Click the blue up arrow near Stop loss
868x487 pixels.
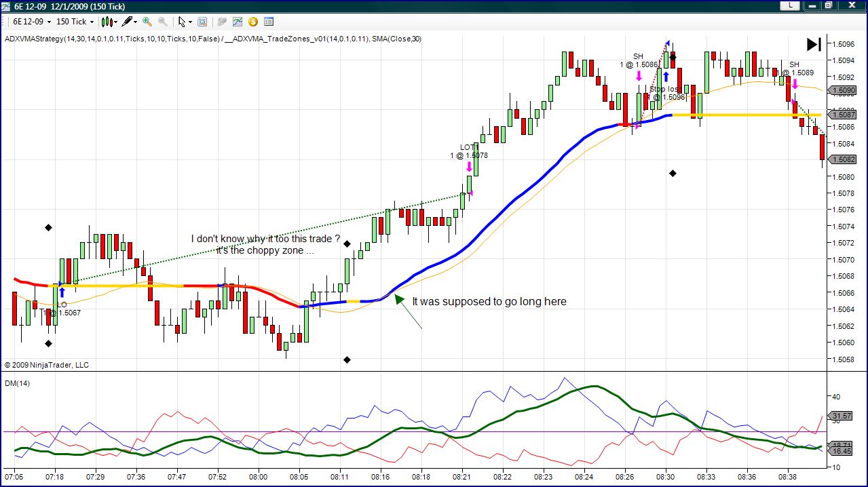666,77
